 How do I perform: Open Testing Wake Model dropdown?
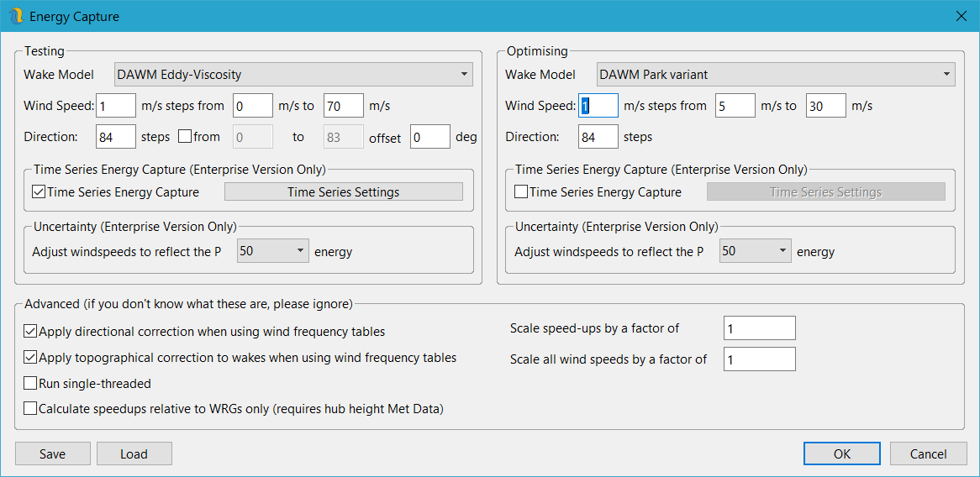293,75
